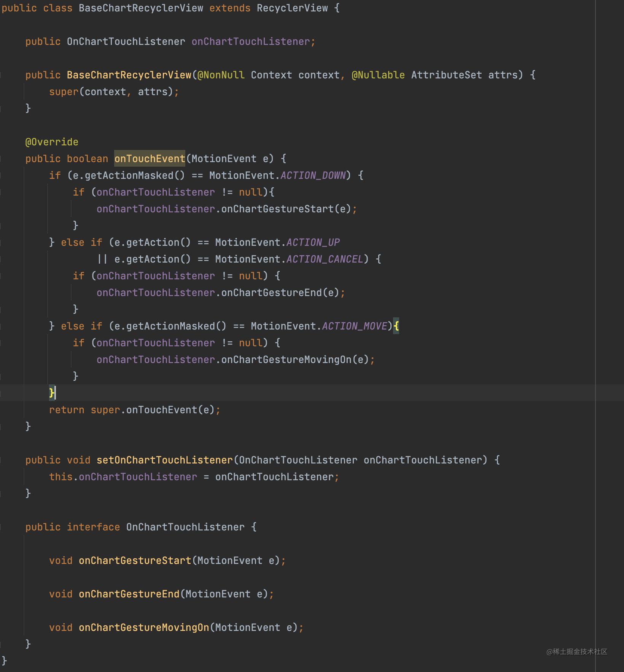Click the extends keyword in the class declaration
This screenshot has height=672, width=624.
click(x=230, y=8)
